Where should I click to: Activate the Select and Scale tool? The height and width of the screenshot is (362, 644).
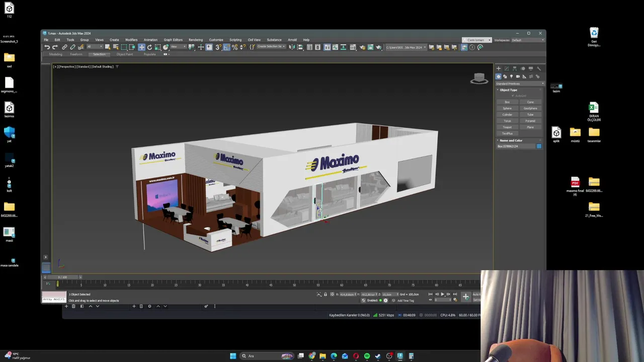click(x=157, y=47)
